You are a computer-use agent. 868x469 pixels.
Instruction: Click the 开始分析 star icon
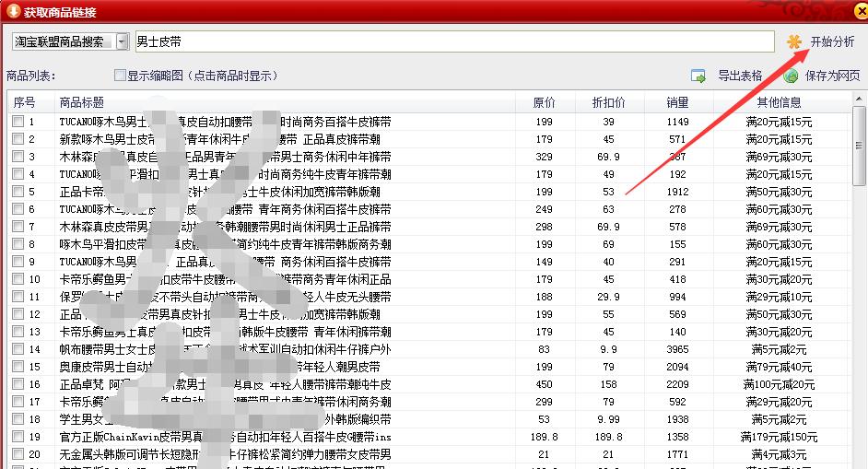[x=794, y=42]
